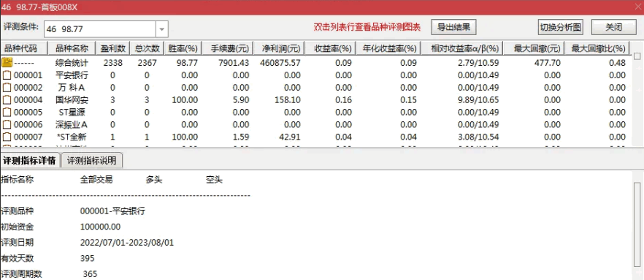Open the 评测条件 dropdown arrow
The width and height of the screenshot is (644, 280).
coord(162,29)
